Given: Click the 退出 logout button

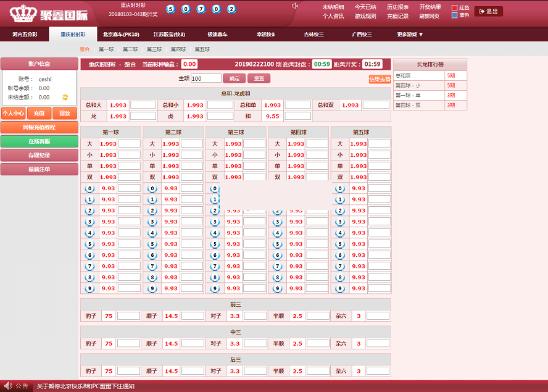Looking at the screenshot, I should 489,11.
